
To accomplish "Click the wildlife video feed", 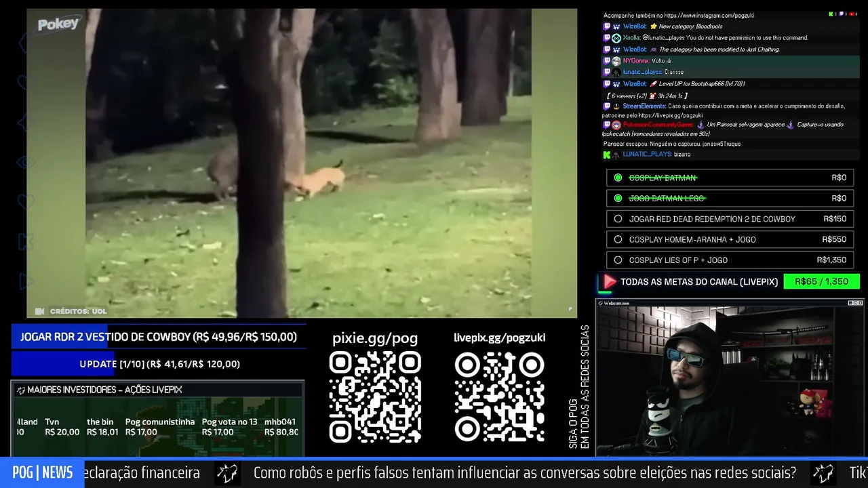I will pos(302,163).
